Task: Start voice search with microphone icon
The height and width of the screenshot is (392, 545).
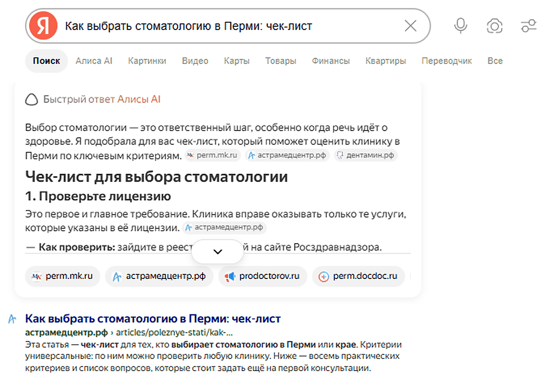Action: tap(461, 26)
